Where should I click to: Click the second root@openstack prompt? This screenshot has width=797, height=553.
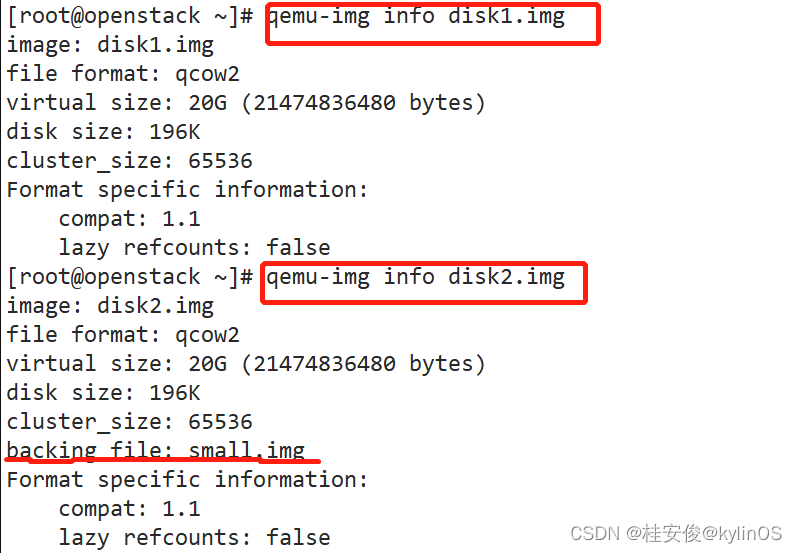tap(130, 278)
